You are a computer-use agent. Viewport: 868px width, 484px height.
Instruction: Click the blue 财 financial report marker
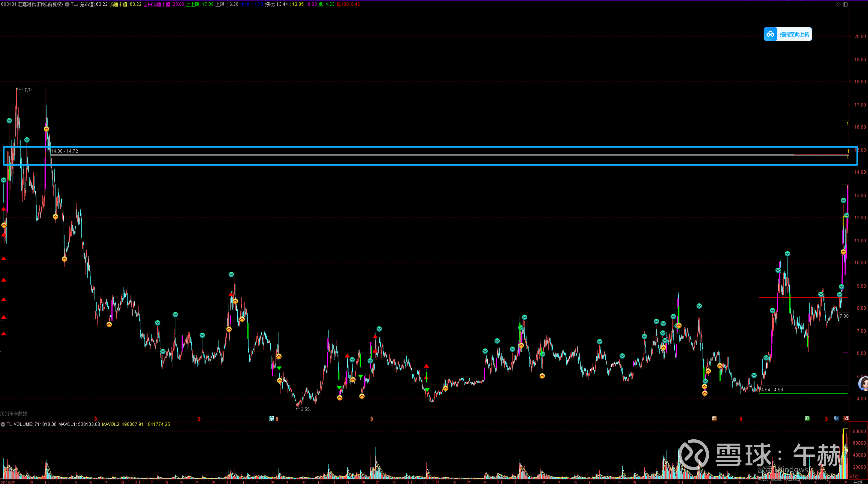(x=836, y=418)
